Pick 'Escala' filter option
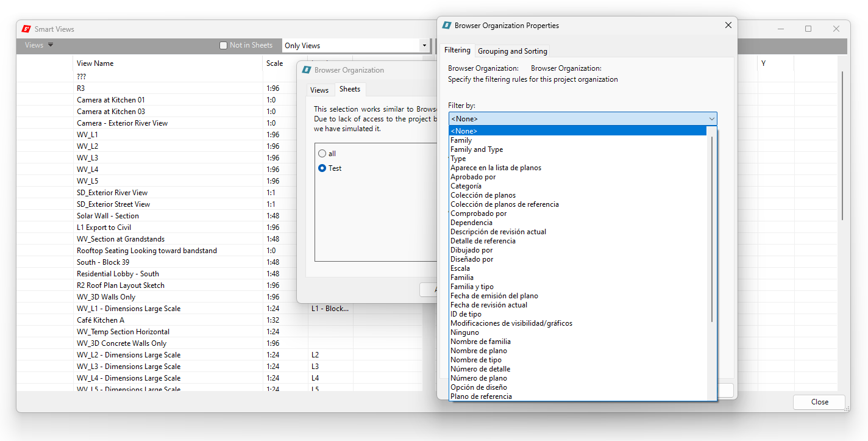This screenshot has width=868, height=441. click(x=578, y=268)
